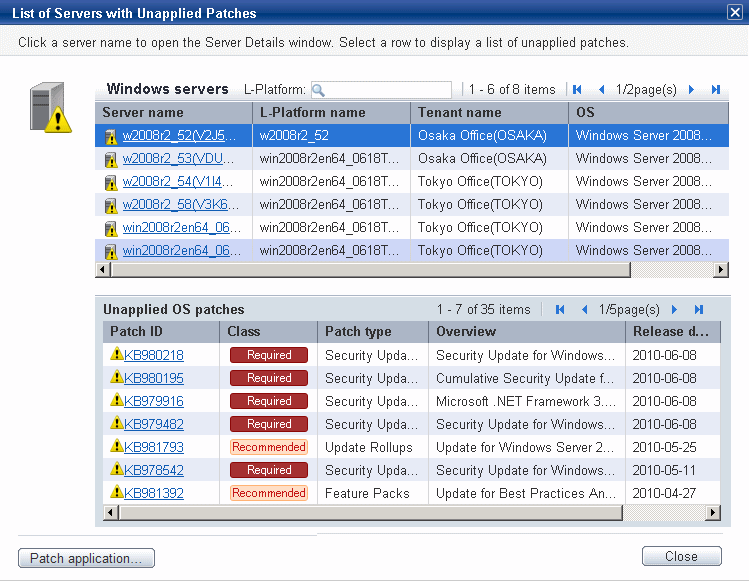The image size is (749, 581).
Task: Go to last page of Windows servers list
Action: [716, 89]
